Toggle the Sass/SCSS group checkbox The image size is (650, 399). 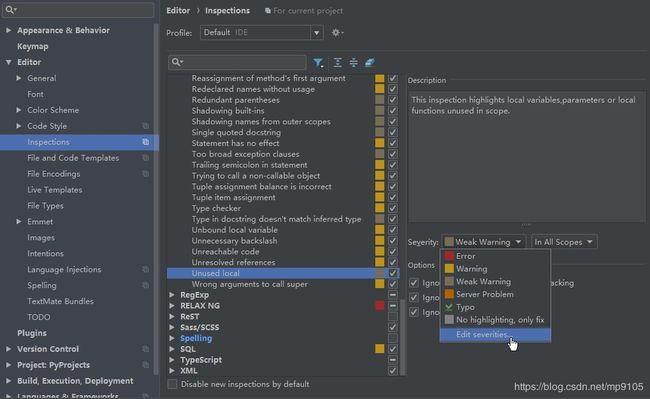click(x=393, y=327)
